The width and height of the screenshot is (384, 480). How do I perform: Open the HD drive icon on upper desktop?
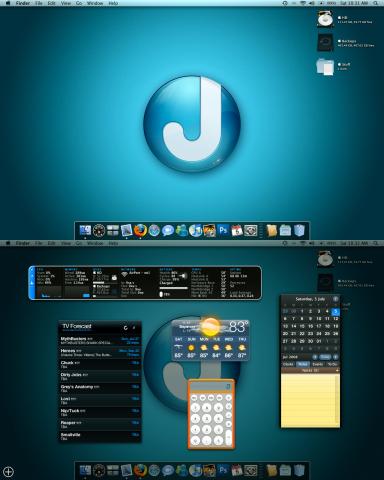click(x=325, y=19)
